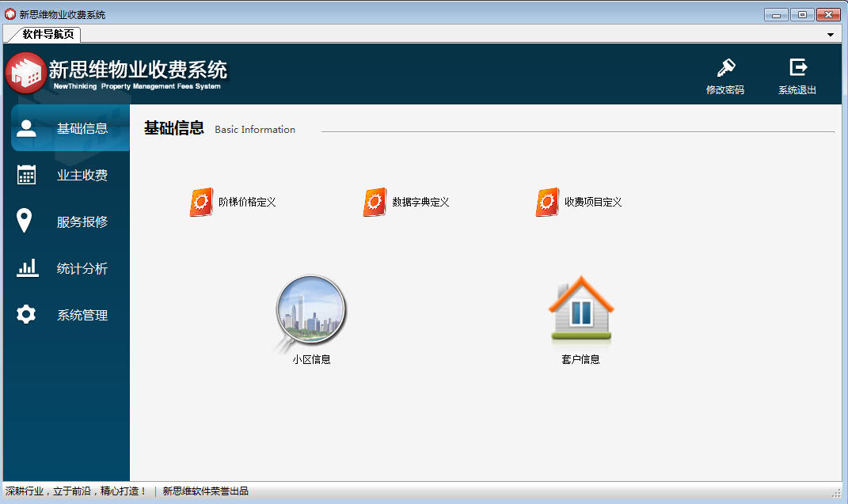Viewport: 848px width, 504px height.
Task: Open the 统计分析 menu label
Action: tap(82, 268)
